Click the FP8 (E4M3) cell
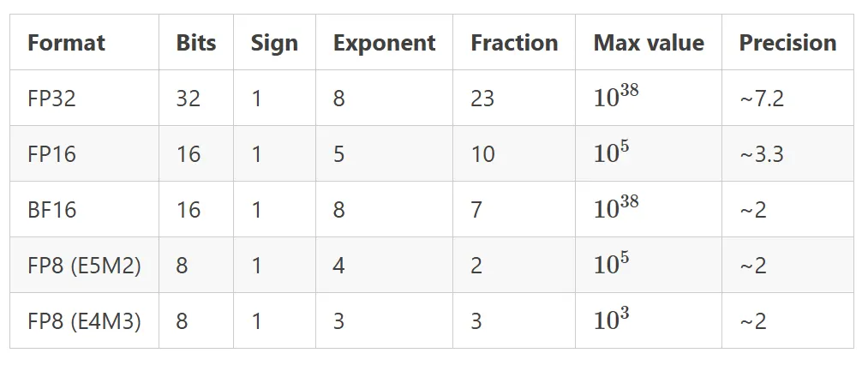 84,322
